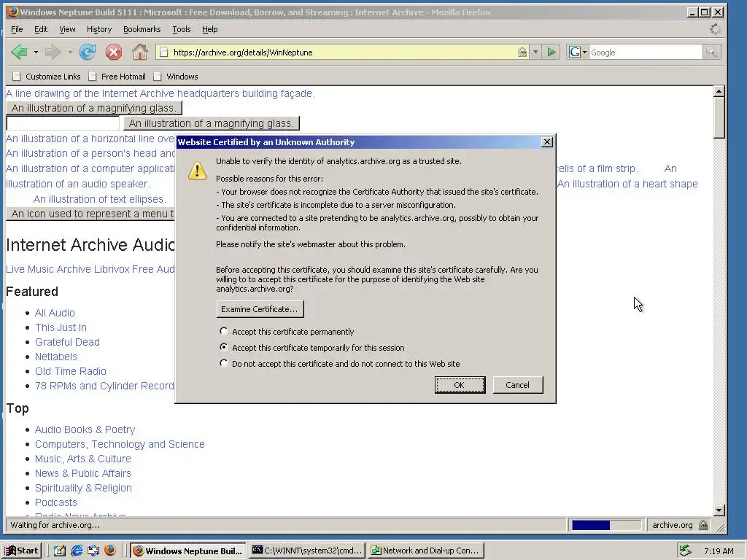Switch to the cmd.exe taskbar window
Screen dimensions: 747x560
point(307,551)
